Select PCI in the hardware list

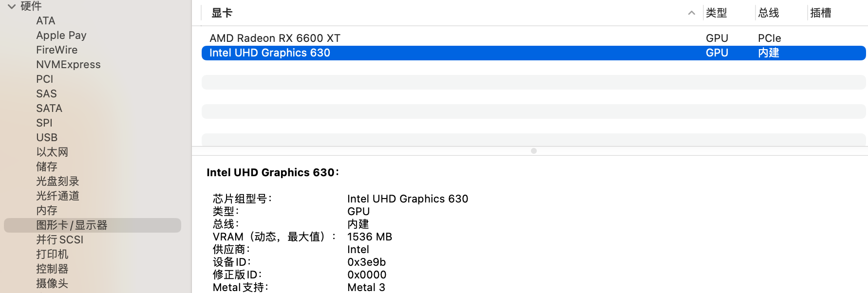[x=44, y=79]
